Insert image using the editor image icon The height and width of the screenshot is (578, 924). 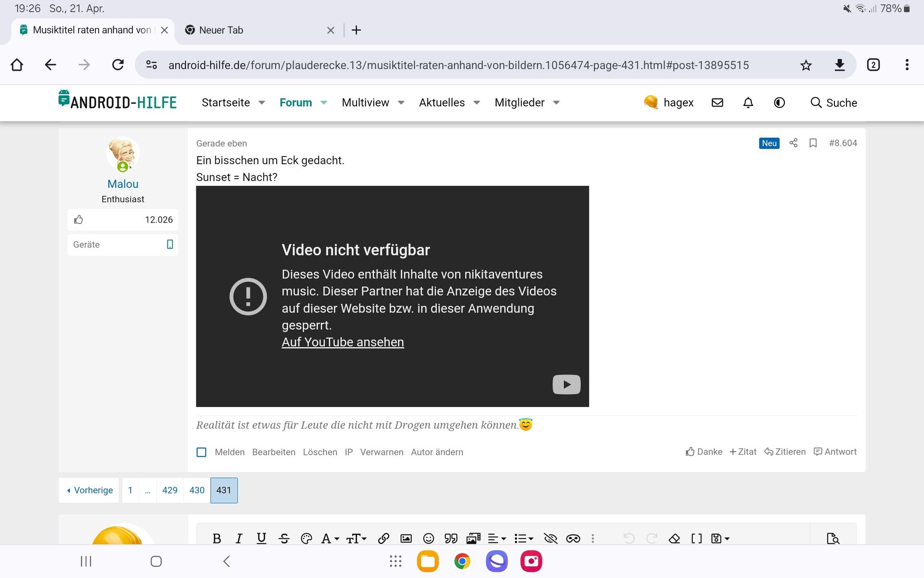[x=406, y=538]
